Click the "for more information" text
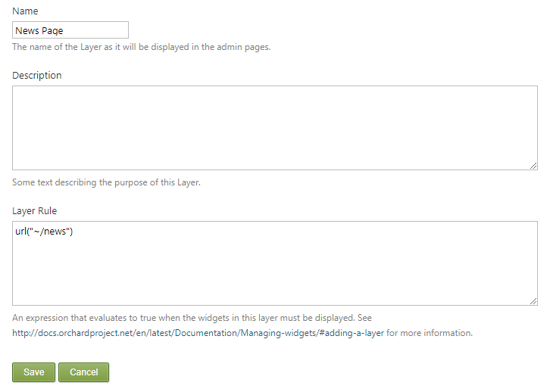550x392 pixels. [x=430, y=333]
